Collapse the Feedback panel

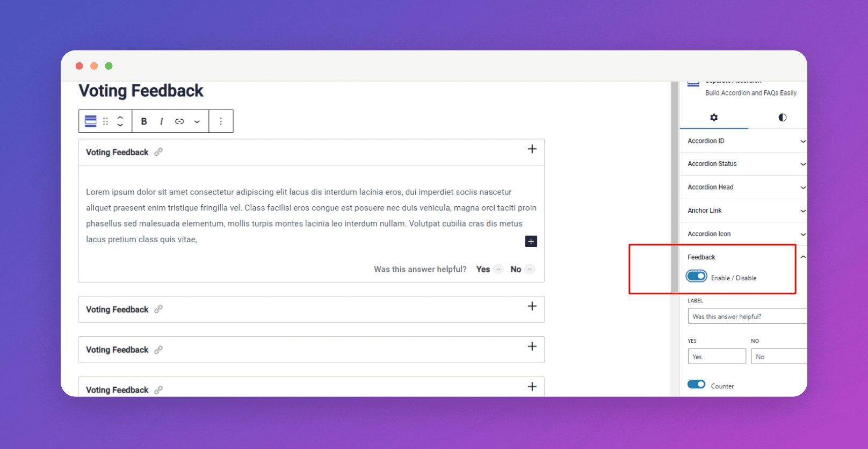pos(802,257)
